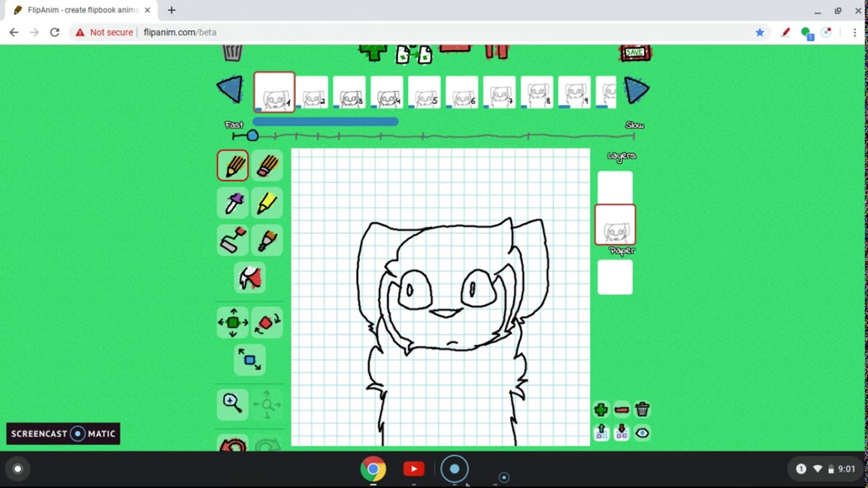This screenshot has height=488, width=868.
Task: Select frame 5 thumbnail
Action: click(425, 92)
